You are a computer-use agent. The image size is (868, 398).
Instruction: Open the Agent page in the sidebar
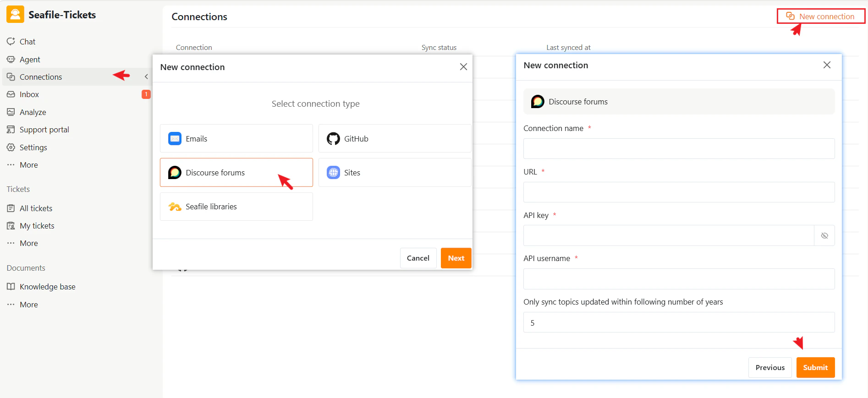click(x=30, y=60)
